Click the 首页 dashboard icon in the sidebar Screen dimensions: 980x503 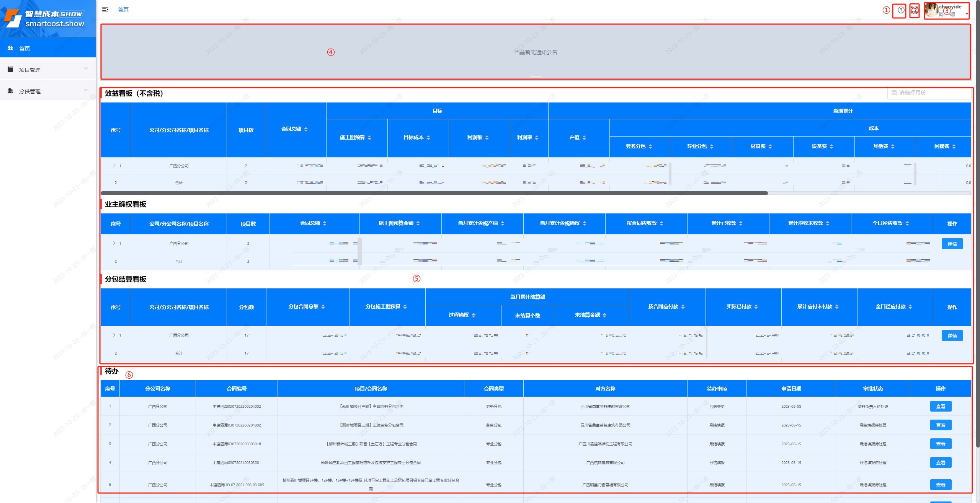coord(10,48)
